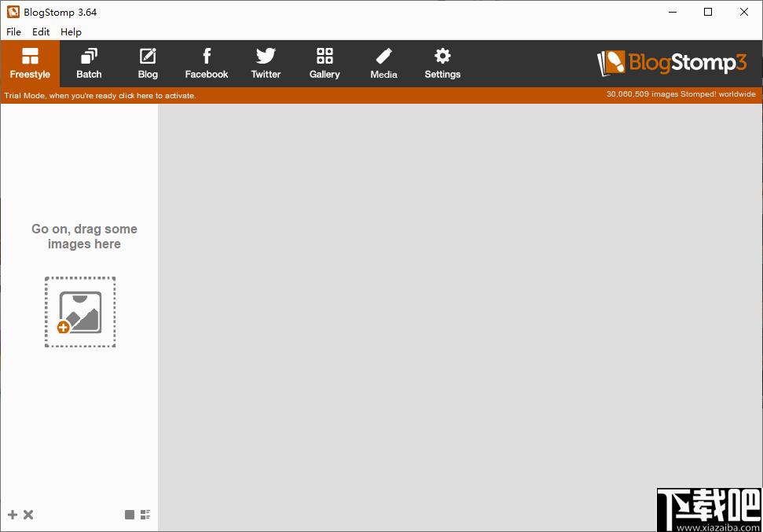The width and height of the screenshot is (763, 532).
Task: Switch to Freestyle mode
Action: coord(30,64)
